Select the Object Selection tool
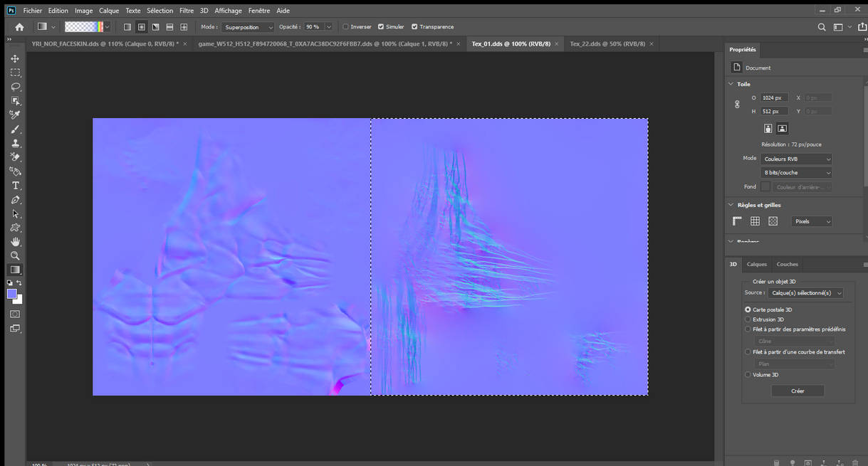This screenshot has width=868, height=466. [15, 100]
